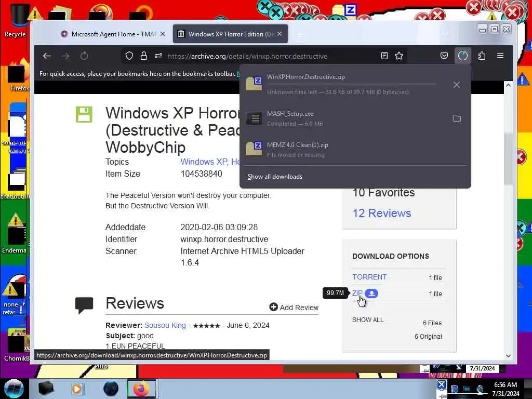Bookmark this page with the star
Viewport: 532px width, 399px height.
pos(399,56)
